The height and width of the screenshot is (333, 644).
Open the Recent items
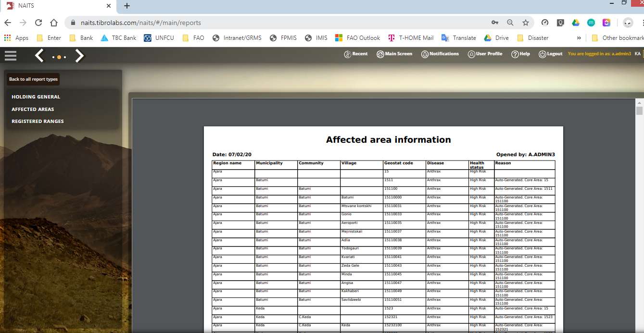pos(356,54)
